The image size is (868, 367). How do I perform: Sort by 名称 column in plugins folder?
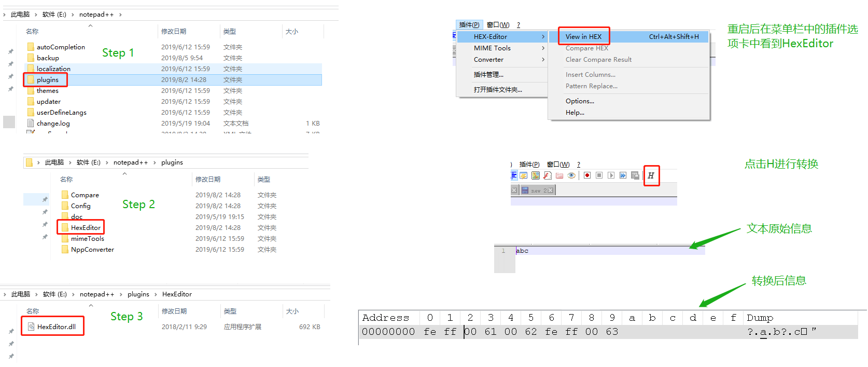pyautogui.click(x=66, y=180)
